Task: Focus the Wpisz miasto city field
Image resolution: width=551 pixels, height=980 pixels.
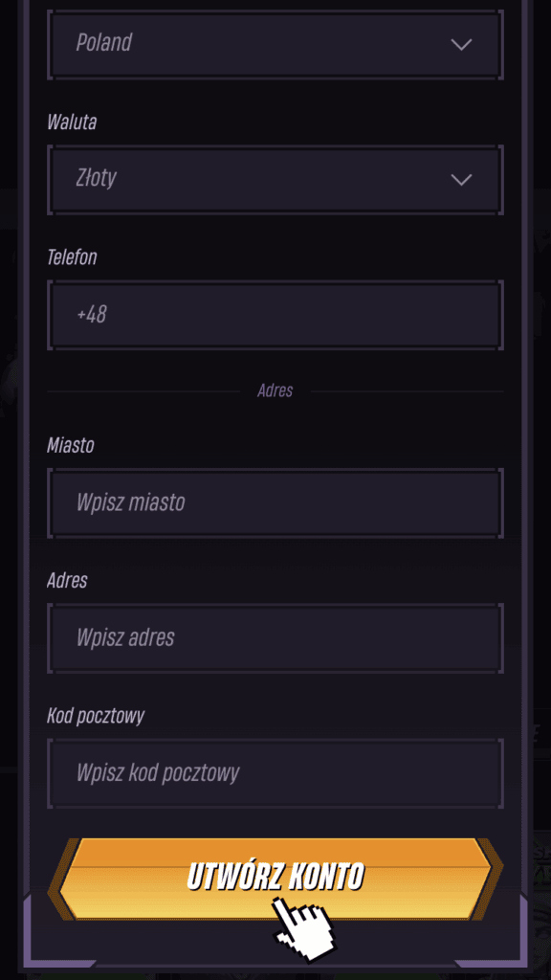Action: coord(275,502)
